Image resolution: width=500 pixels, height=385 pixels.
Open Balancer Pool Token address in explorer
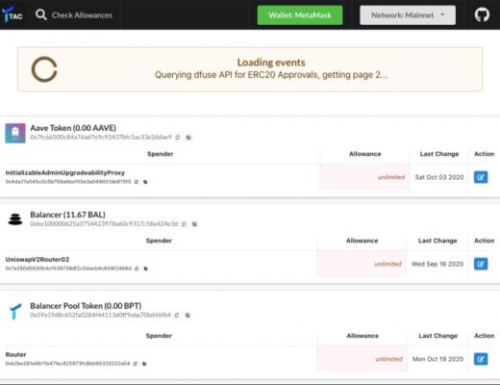pyautogui.click(x=188, y=315)
